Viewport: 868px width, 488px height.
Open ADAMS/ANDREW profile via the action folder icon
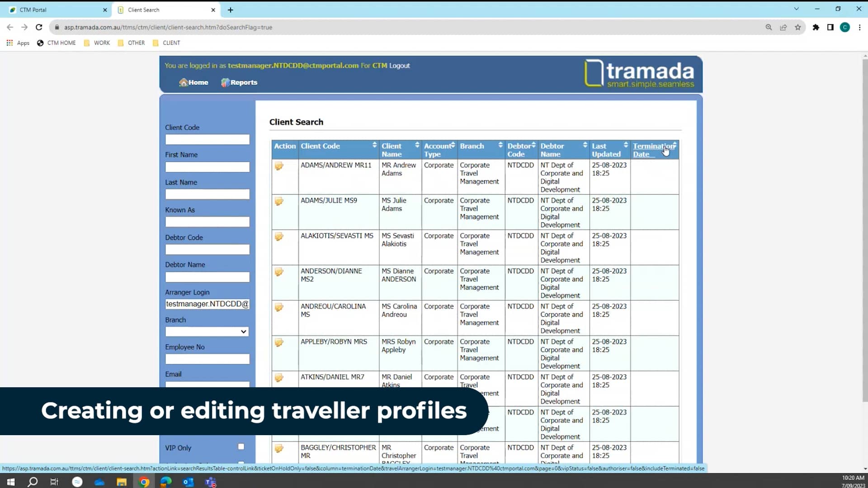[x=279, y=166]
